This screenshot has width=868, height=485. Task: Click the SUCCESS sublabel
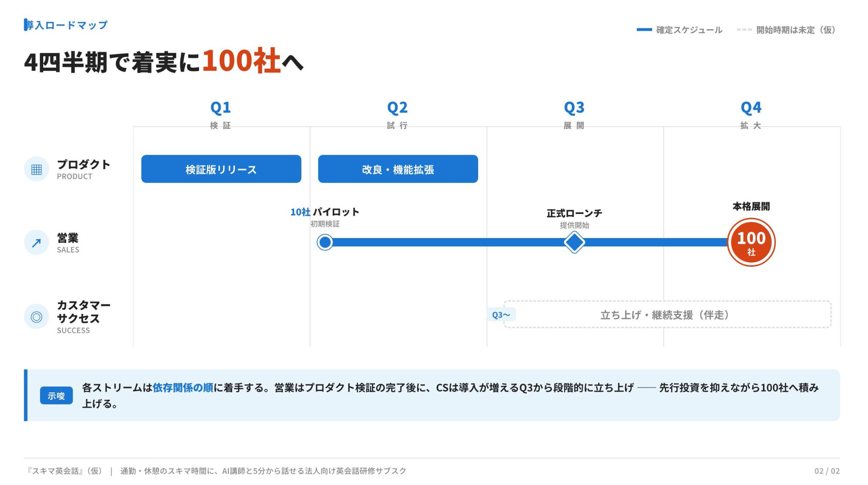coord(73,330)
